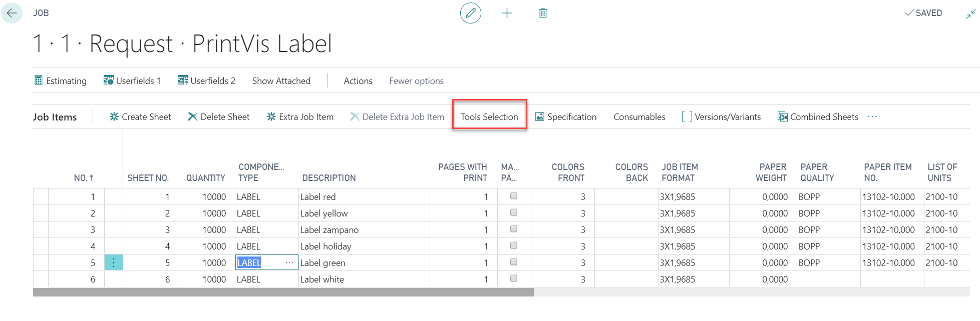Expand more Job Items actions ellipsis
Image resolution: width=980 pixels, height=321 pixels.
(872, 116)
